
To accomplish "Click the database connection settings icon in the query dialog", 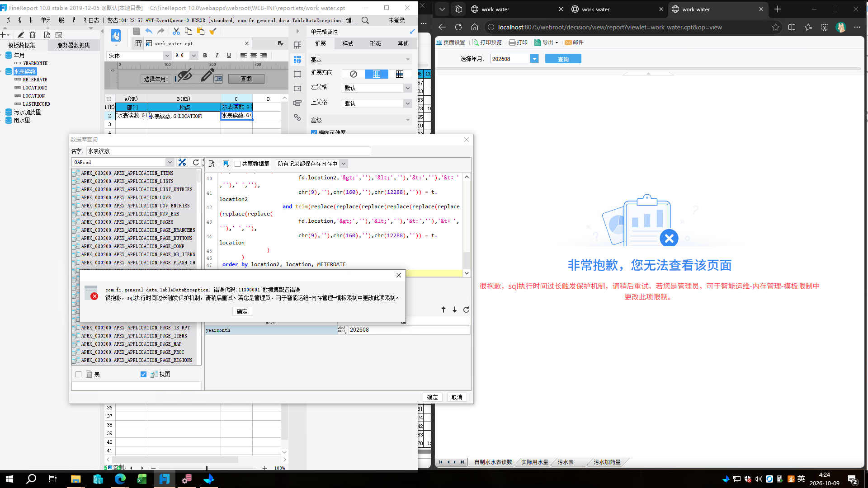I will click(x=182, y=163).
